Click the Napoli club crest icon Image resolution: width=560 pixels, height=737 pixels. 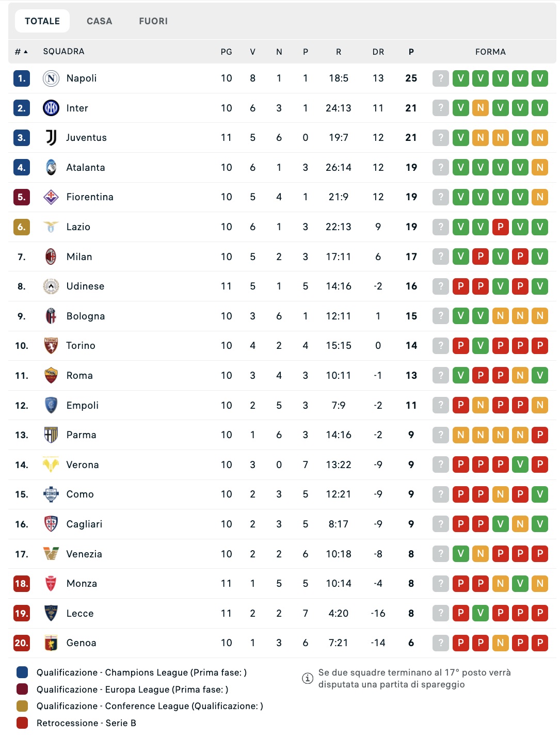51,78
